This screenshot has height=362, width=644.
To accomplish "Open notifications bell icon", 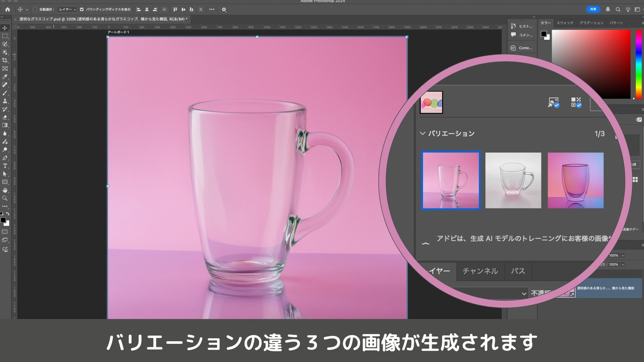I will coord(608,9).
